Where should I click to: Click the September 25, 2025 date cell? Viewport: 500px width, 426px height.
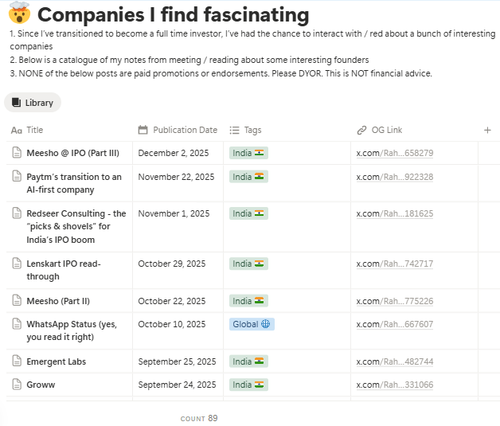click(177, 361)
